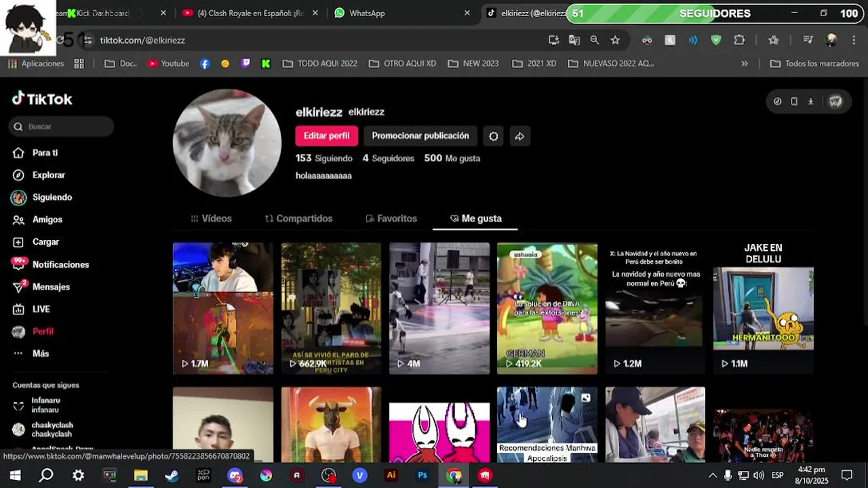Viewport: 868px width, 488px height.
Task: Open the bull-head figure video
Action: (331, 425)
